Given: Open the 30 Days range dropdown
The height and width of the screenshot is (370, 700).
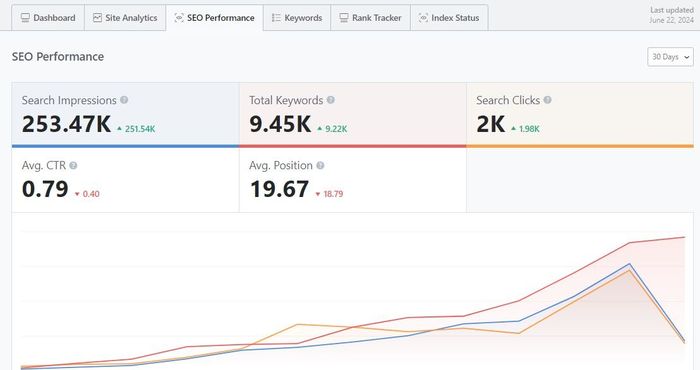Looking at the screenshot, I should point(671,57).
